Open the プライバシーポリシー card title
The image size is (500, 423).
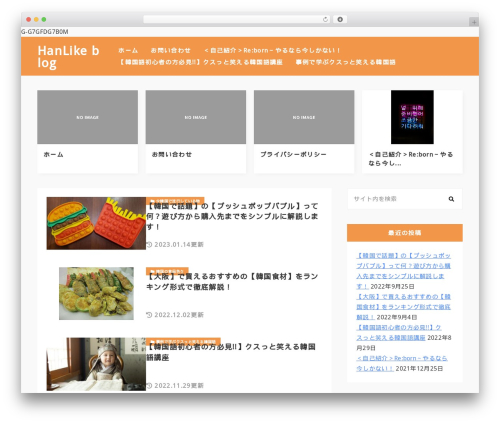tap(293, 154)
